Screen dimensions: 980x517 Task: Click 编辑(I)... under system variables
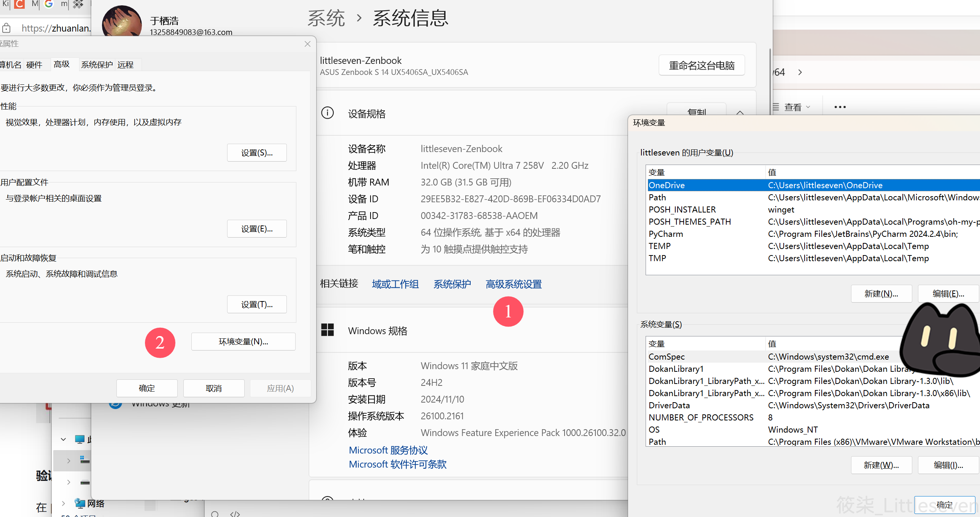click(948, 465)
